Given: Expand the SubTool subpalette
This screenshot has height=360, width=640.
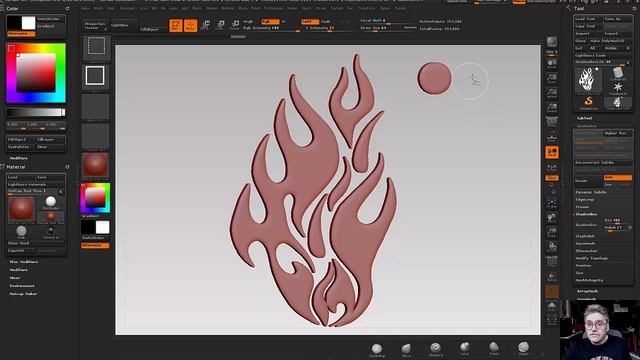Looking at the screenshot, I should 584,118.
